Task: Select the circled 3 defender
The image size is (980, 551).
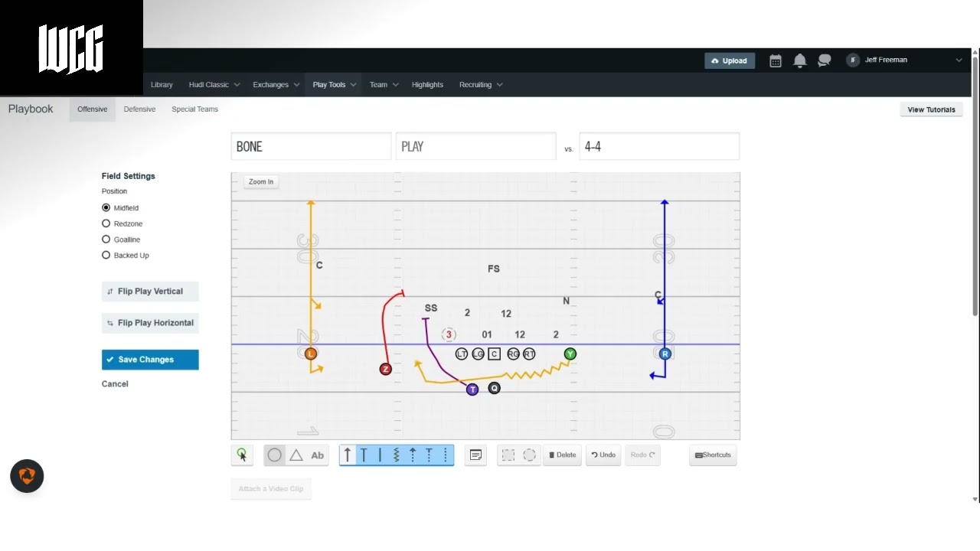Action: tap(449, 334)
